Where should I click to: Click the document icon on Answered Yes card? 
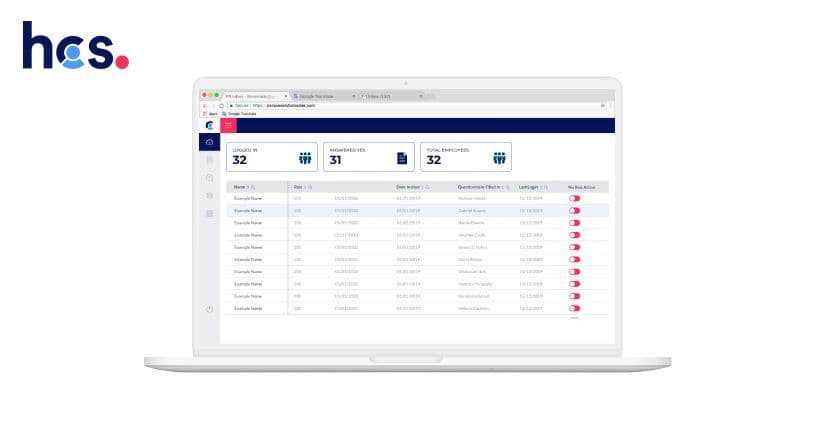point(402,158)
